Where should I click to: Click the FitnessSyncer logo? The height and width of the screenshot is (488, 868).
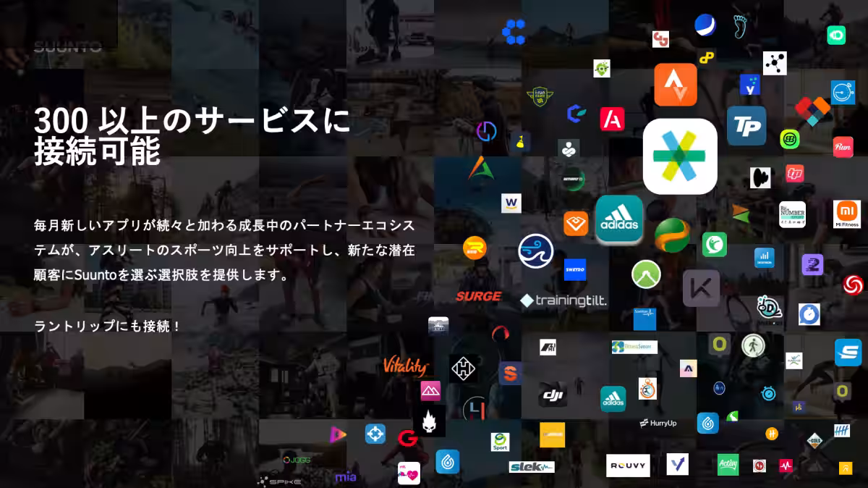tap(634, 347)
